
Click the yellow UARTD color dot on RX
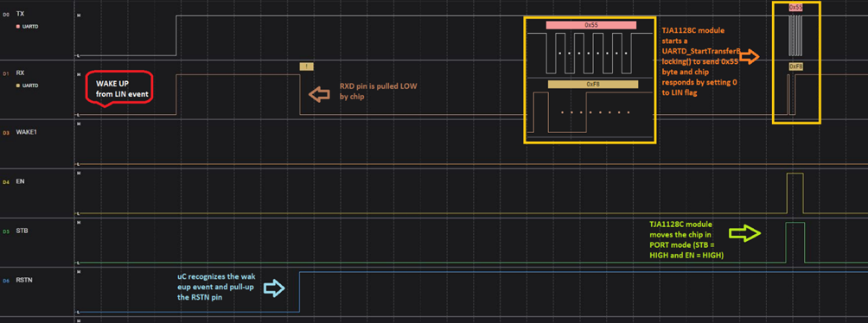[18, 85]
